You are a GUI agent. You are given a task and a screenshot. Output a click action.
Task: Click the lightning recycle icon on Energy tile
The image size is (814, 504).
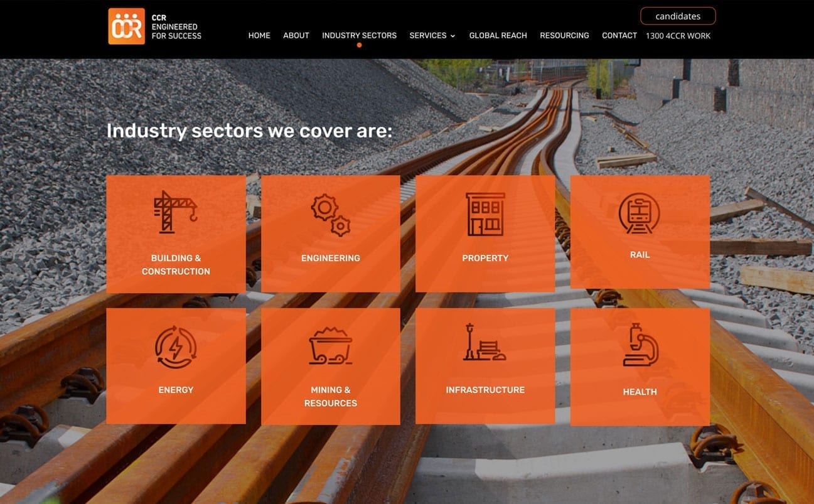tap(175, 344)
